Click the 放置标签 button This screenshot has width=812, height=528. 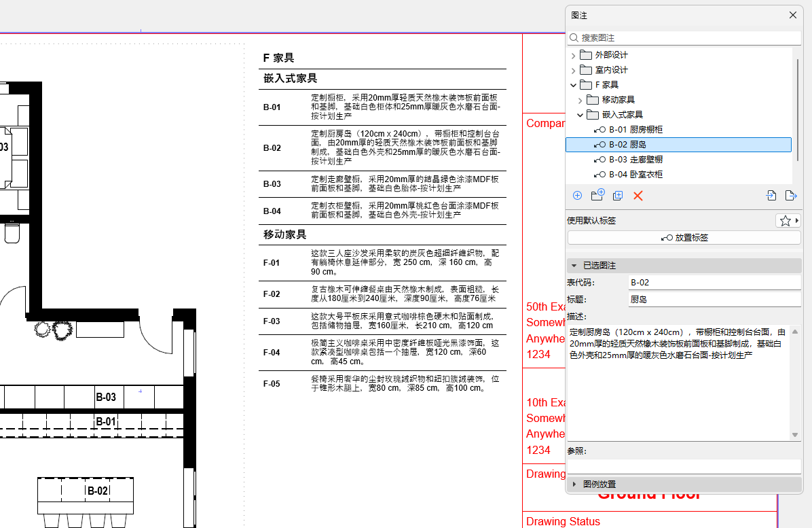(x=684, y=237)
